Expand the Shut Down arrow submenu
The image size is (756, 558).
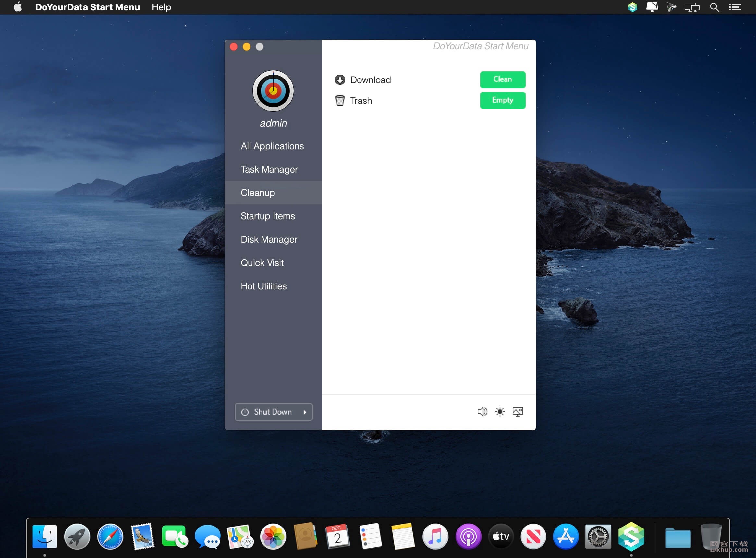coord(305,412)
